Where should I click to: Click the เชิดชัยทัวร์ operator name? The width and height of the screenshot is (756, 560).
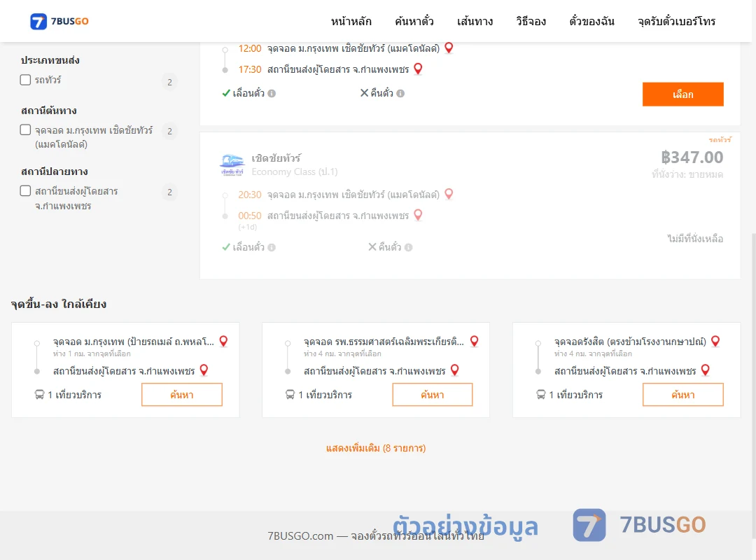[x=276, y=158]
